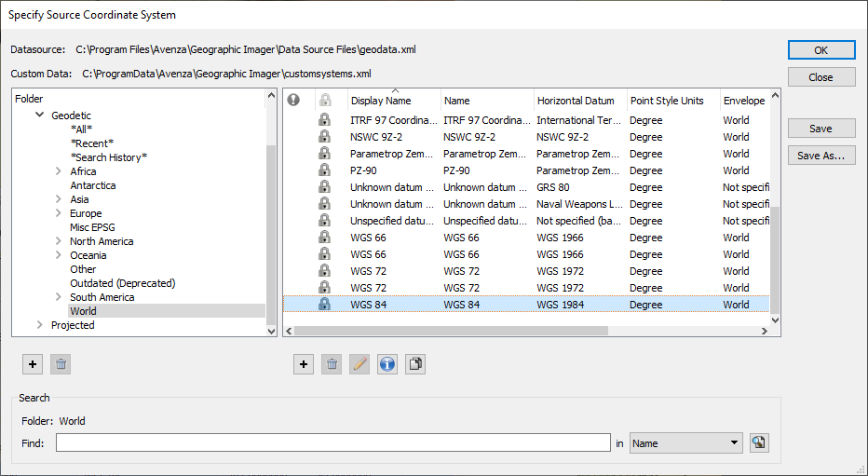Select the *Recent* folder
This screenshot has width=868, height=476.
(92, 143)
